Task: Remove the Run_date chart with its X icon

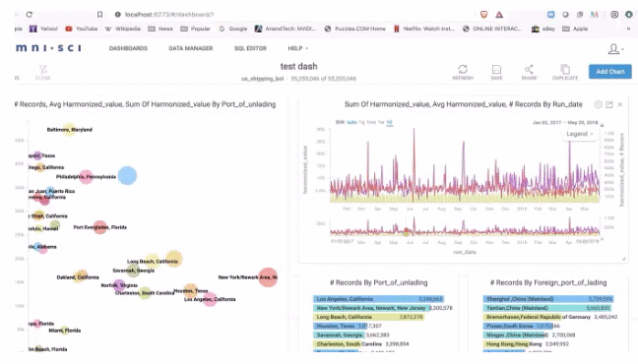Action: pos(620,104)
